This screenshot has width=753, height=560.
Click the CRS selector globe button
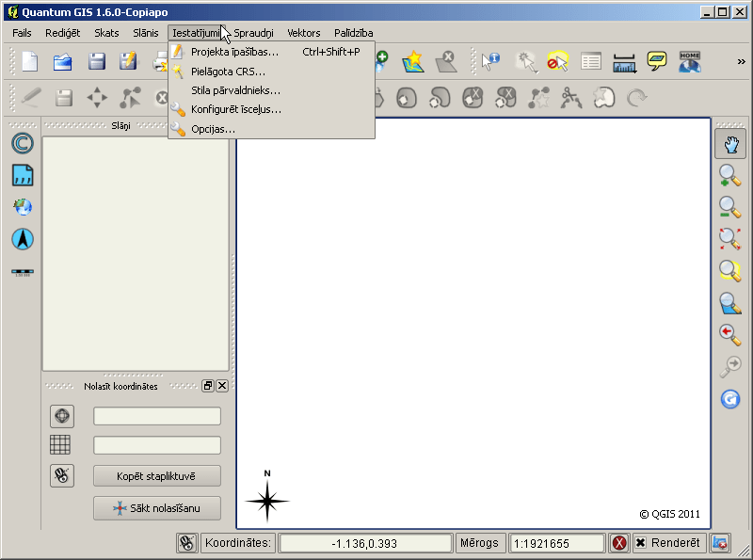pyautogui.click(x=62, y=416)
